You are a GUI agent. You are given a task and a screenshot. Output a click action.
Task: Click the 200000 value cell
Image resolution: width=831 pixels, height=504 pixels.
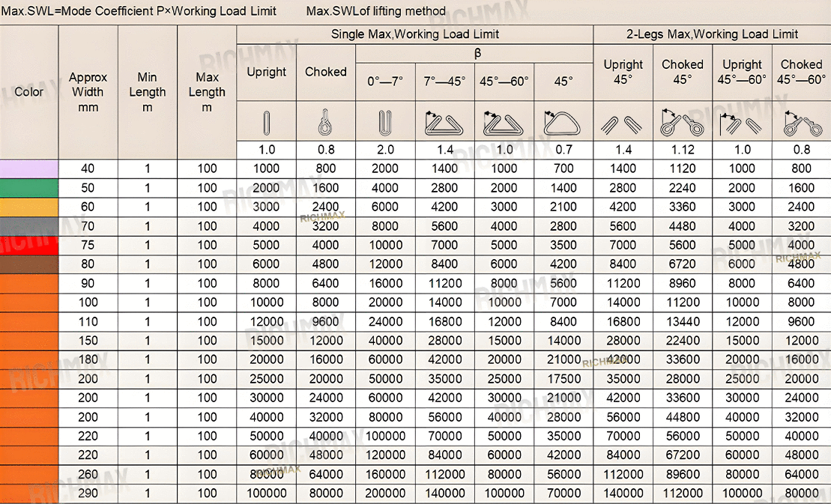(385, 493)
